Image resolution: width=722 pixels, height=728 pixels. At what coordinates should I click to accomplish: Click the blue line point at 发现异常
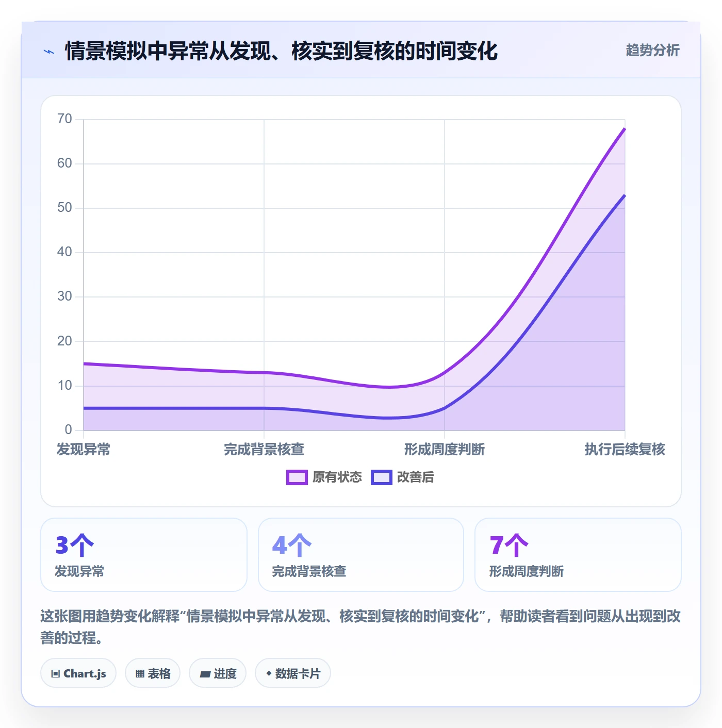pyautogui.click(x=84, y=408)
